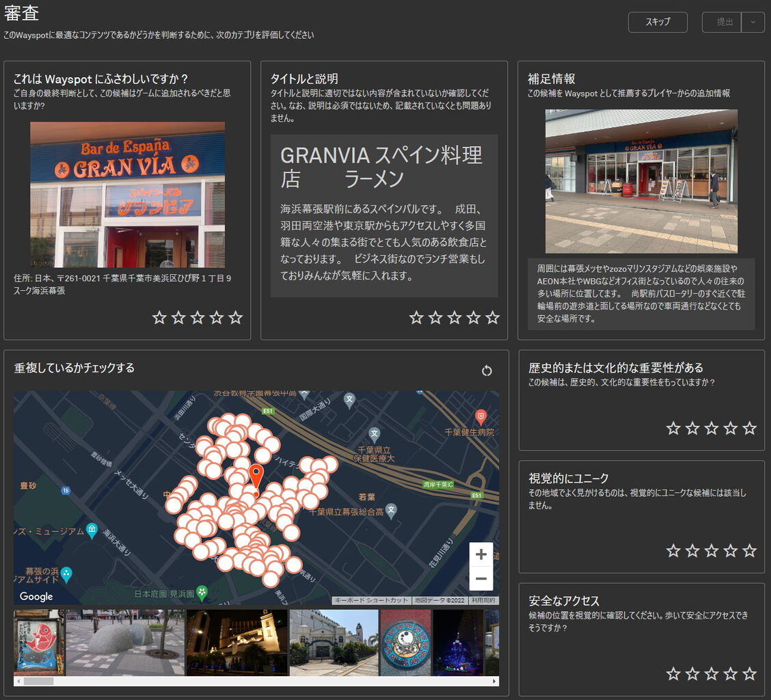Select the stone sculpture plaza thumbnail

(125, 643)
